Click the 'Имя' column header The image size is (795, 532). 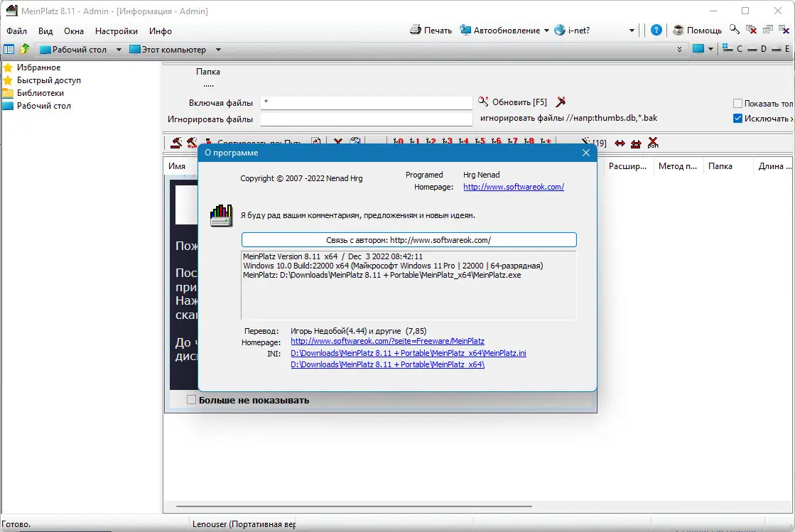pos(176,165)
